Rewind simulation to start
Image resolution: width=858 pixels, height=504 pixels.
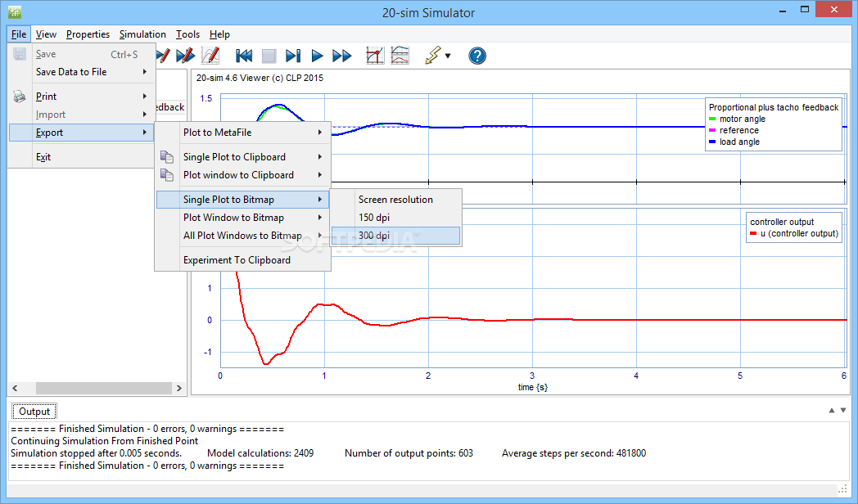(x=243, y=55)
